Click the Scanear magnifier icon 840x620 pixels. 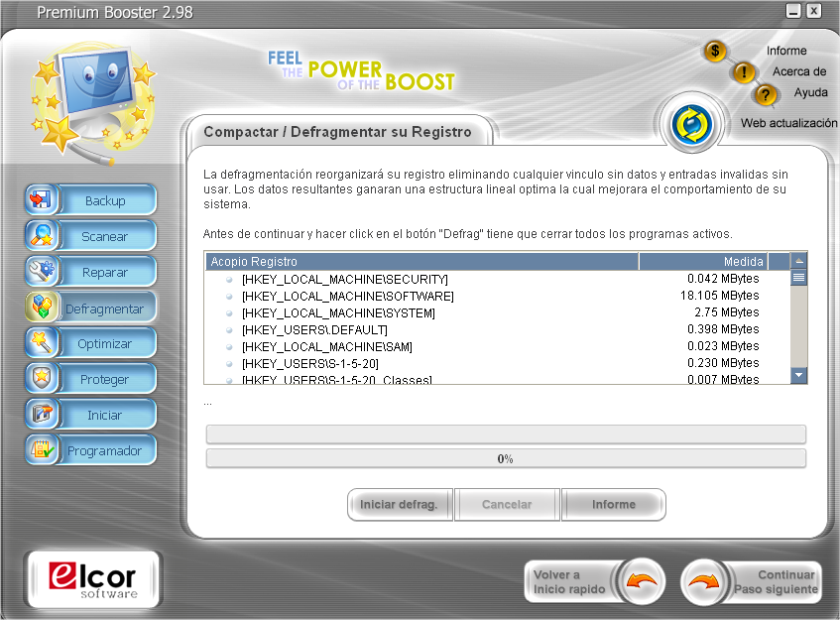(x=41, y=235)
